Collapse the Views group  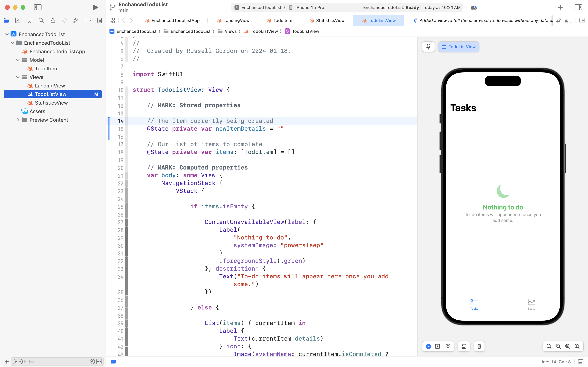(x=17, y=77)
